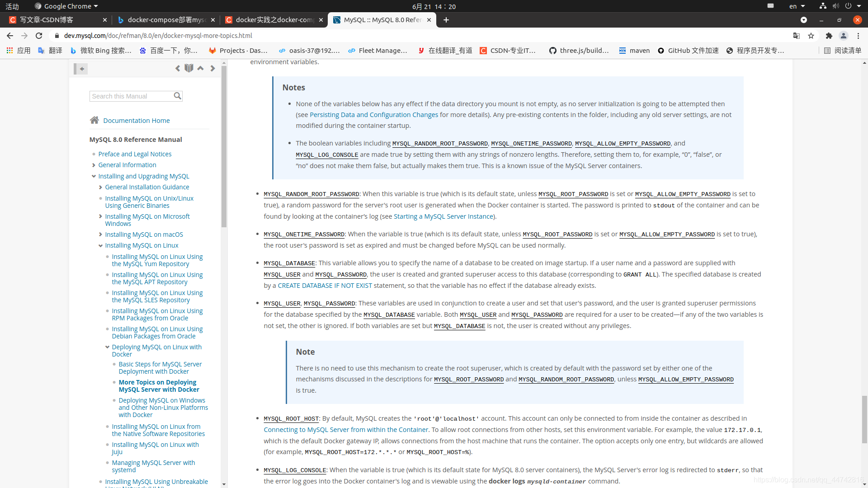Close the MySQL 8.0 Reference tab

pos(429,20)
